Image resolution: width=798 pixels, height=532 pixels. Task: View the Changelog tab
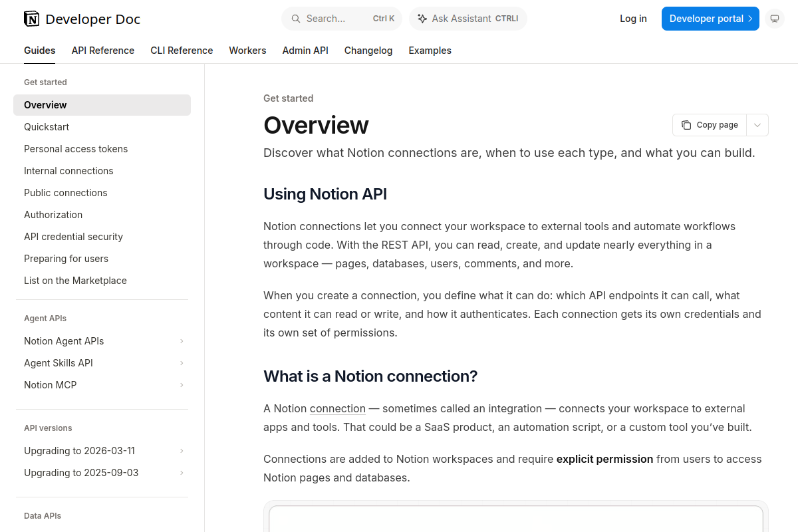[x=368, y=51]
